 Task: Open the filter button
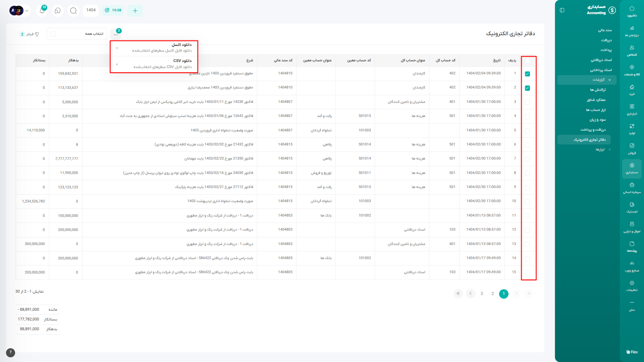click(30, 34)
